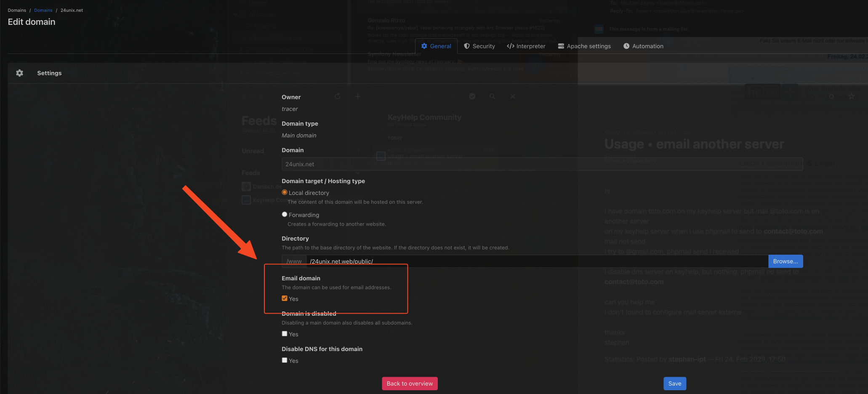Click the faded star icon at far right
Image resolution: width=868 pixels, height=394 pixels.
click(x=852, y=96)
